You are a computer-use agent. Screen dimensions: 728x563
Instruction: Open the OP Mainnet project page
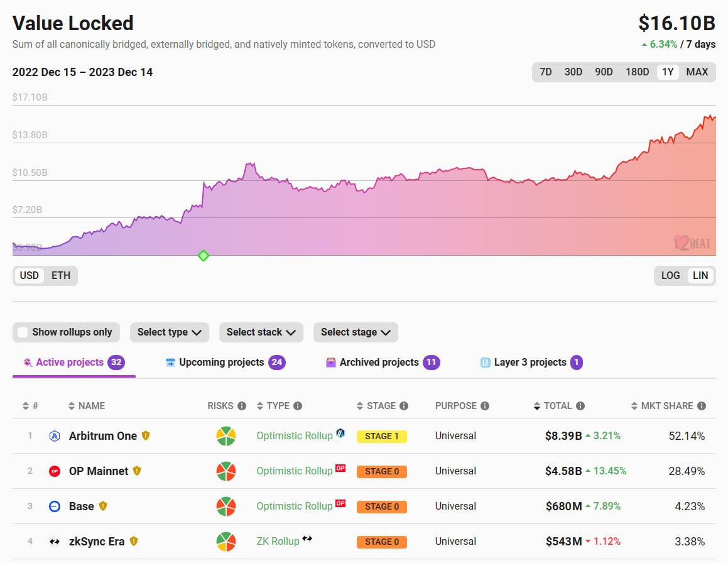[x=99, y=471]
